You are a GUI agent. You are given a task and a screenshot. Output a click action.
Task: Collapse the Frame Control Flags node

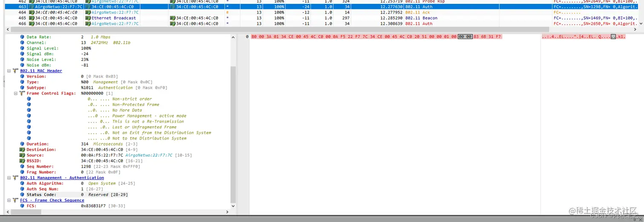click(16, 93)
